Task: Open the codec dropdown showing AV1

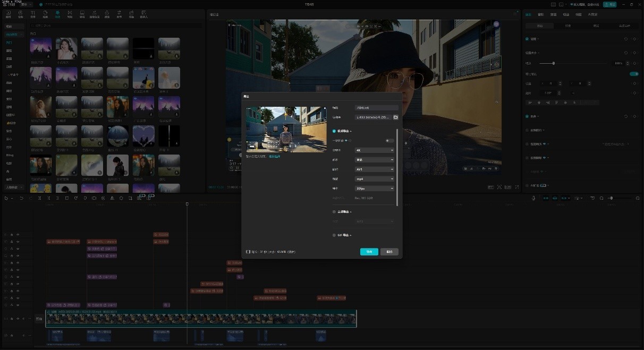Action: [x=375, y=169]
